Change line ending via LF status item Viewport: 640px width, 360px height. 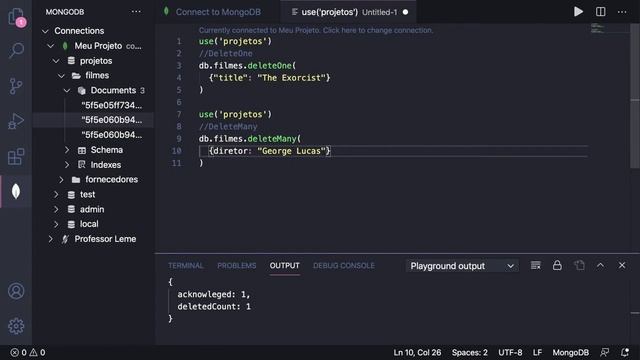pyautogui.click(x=537, y=352)
